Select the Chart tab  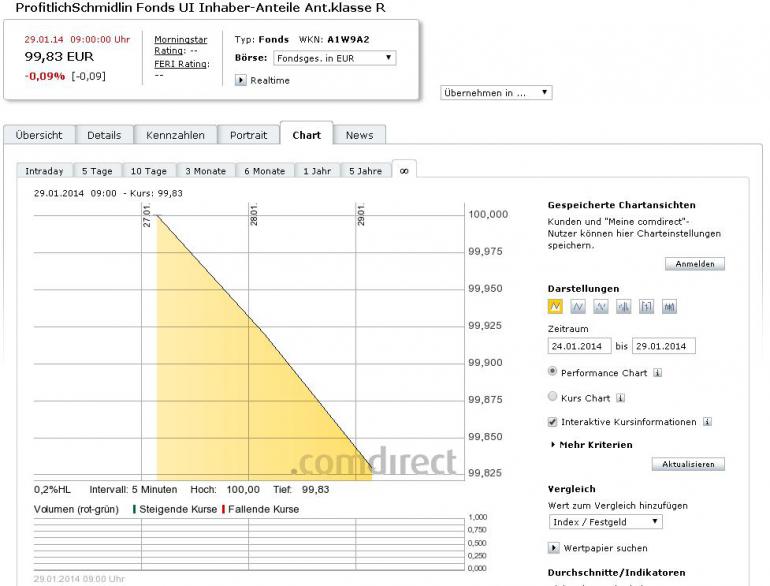[x=306, y=134]
